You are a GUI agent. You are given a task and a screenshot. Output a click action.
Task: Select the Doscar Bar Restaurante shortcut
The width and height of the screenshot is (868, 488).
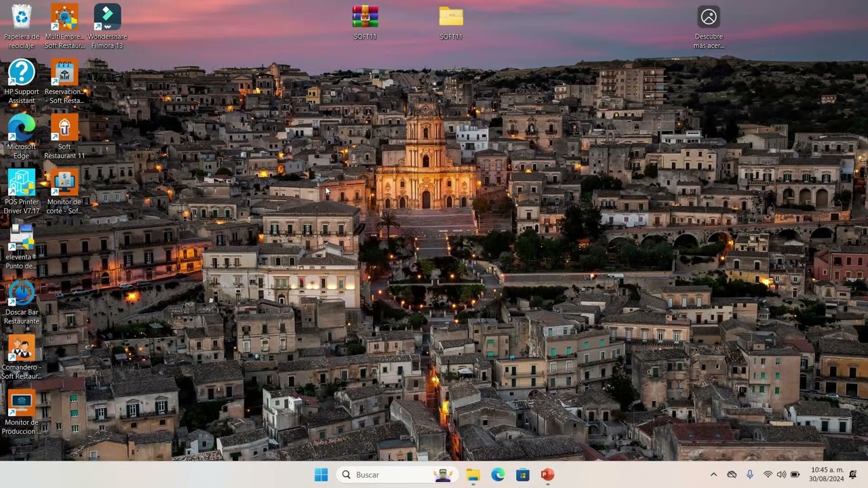(22, 302)
